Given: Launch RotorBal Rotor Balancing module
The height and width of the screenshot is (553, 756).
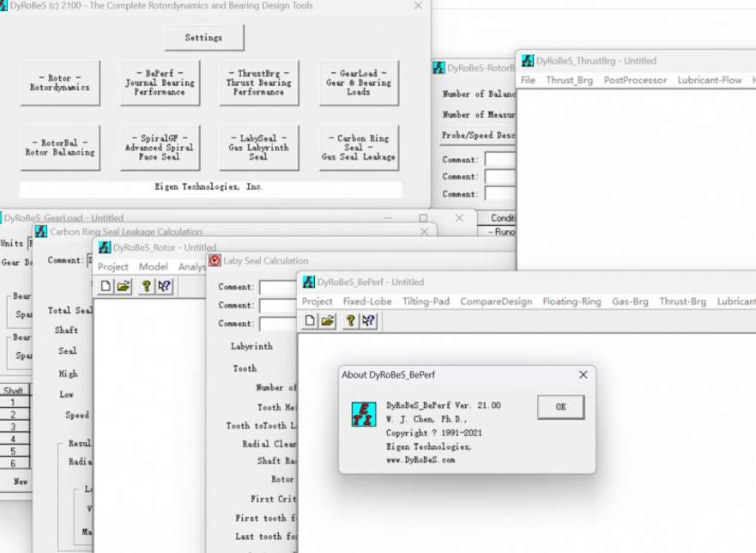Looking at the screenshot, I should point(60,148).
